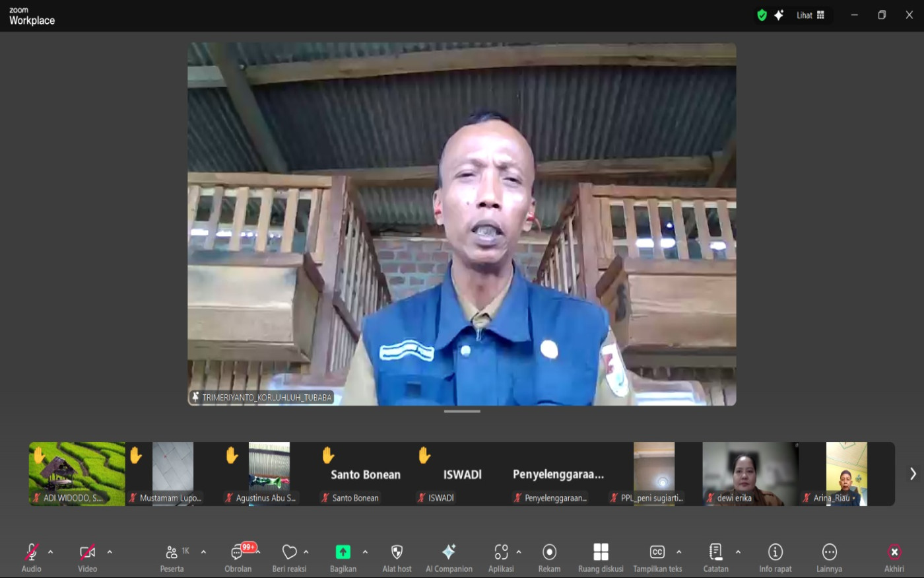Screen dimensions: 924x578
Task: Start recording with Rekam button
Action: tap(549, 557)
